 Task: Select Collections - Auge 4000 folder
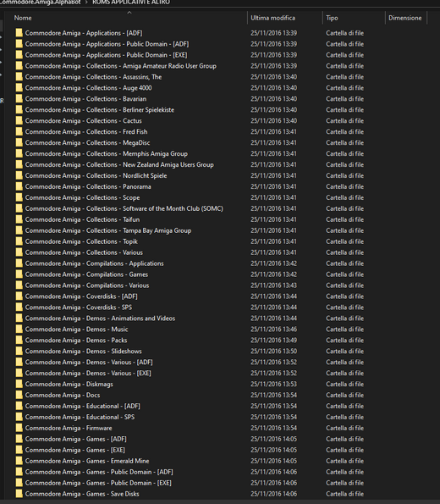pos(88,88)
